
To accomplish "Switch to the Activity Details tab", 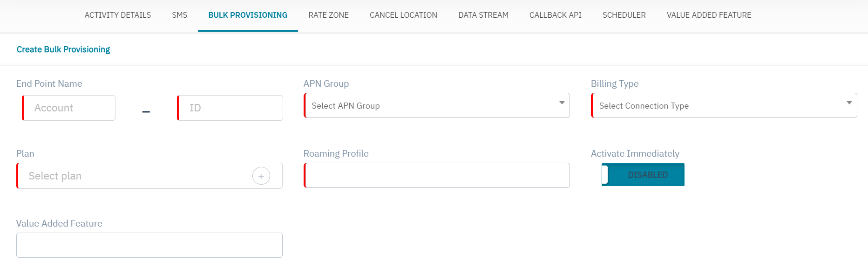I will 117,15.
